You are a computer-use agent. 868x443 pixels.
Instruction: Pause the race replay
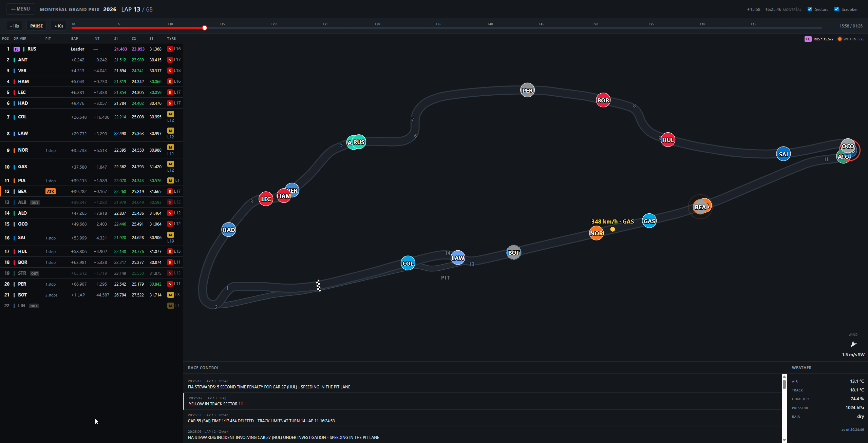click(x=36, y=26)
